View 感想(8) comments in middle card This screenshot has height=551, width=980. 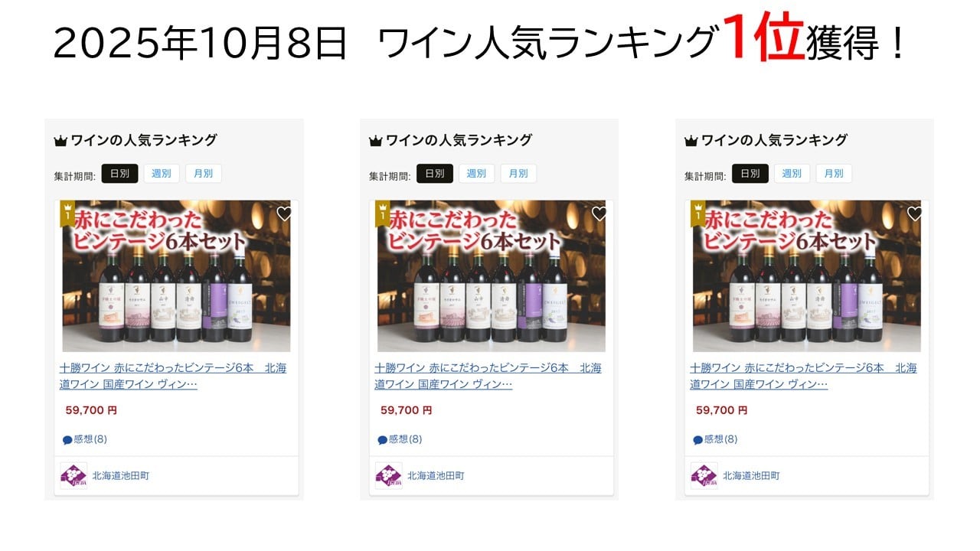[x=400, y=439]
